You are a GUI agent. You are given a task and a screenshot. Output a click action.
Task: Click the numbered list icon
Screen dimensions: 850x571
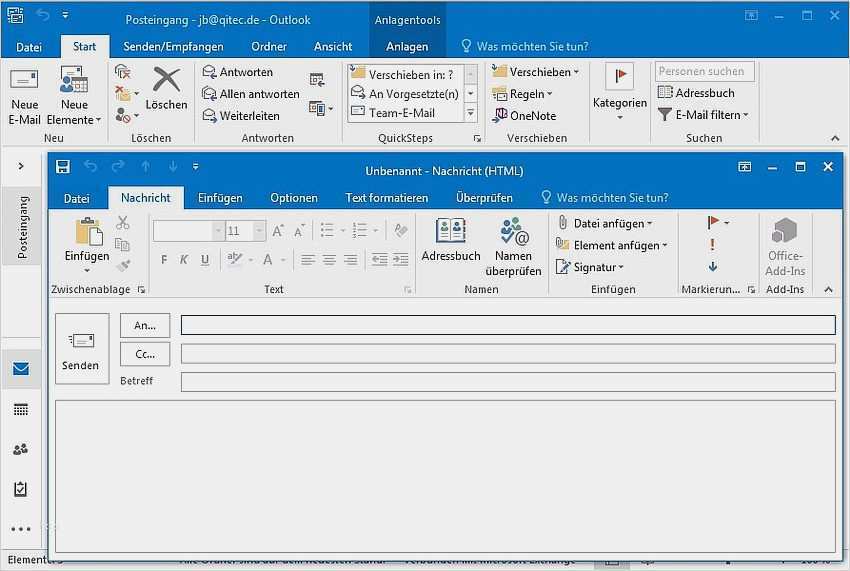[x=359, y=230]
